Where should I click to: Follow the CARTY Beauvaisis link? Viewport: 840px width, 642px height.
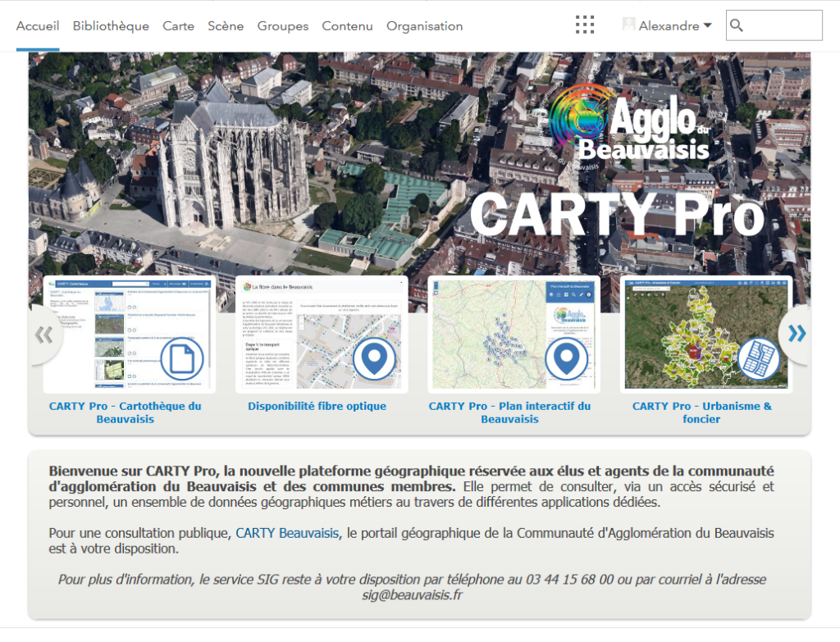point(287,533)
